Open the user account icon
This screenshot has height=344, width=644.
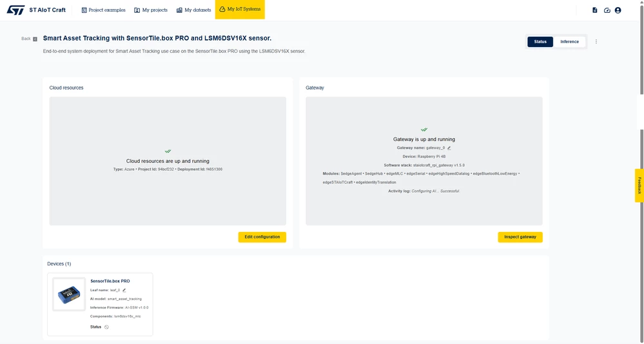point(618,10)
